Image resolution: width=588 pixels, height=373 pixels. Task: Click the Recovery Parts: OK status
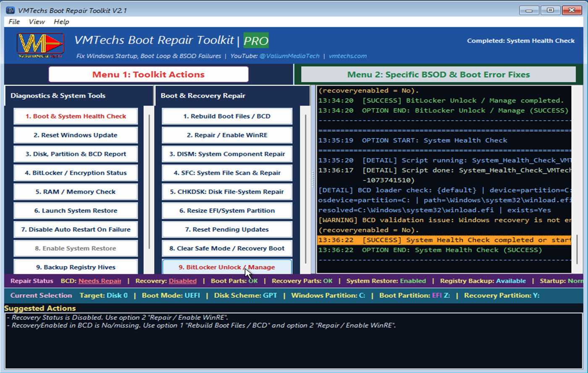[302, 281]
